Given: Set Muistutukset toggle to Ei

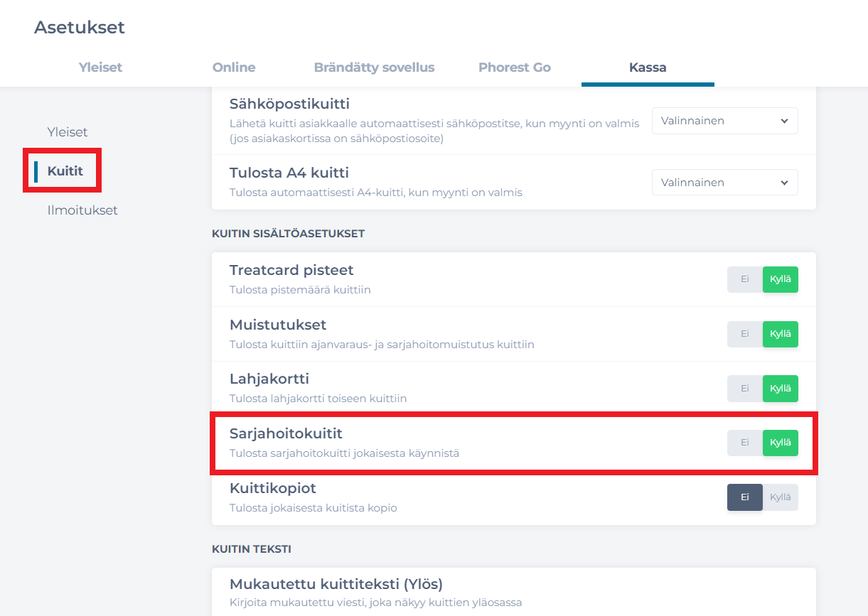Looking at the screenshot, I should pos(744,334).
